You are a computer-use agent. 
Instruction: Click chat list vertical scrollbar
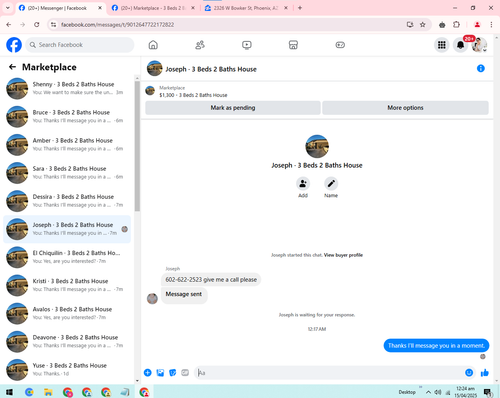pos(137,147)
